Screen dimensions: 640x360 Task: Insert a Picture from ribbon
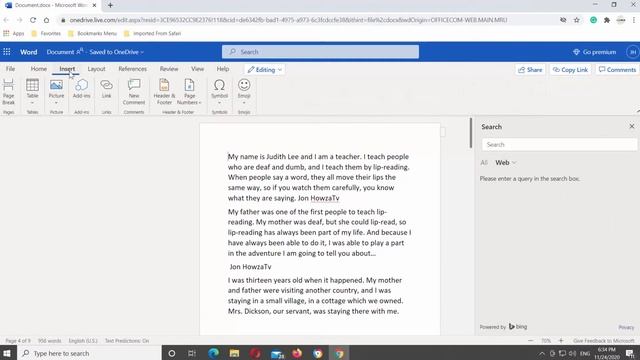coord(56,92)
